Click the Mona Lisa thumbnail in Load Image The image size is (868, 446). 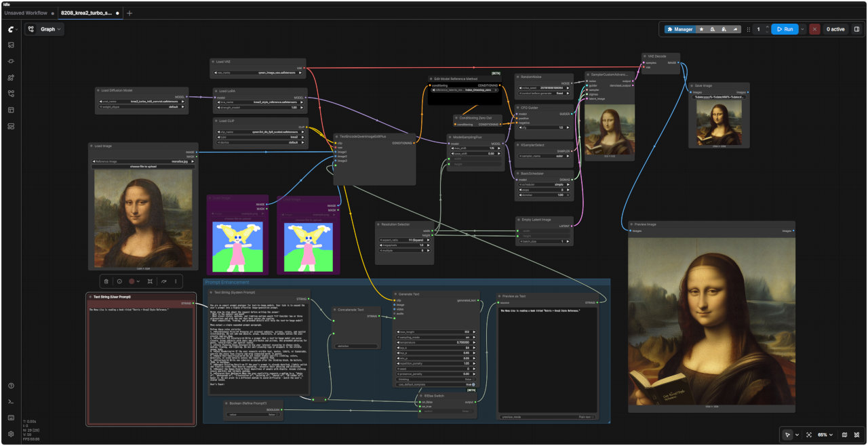click(143, 218)
